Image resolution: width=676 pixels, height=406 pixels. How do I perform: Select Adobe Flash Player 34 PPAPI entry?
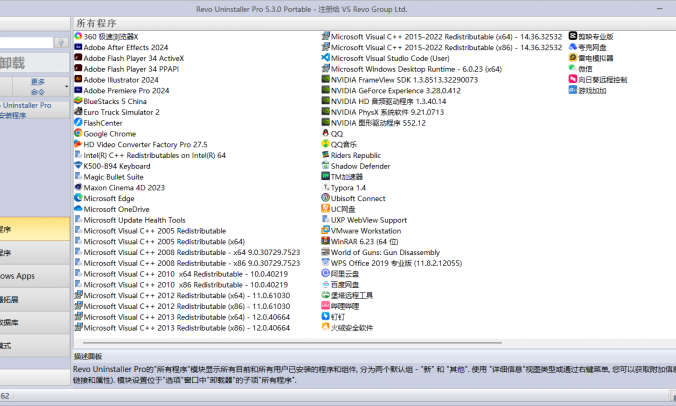point(126,69)
